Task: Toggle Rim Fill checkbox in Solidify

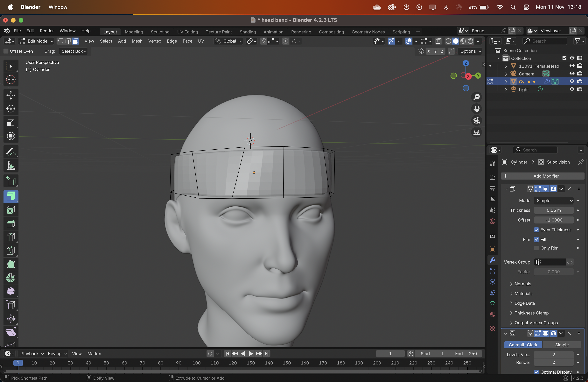Action: (536, 239)
